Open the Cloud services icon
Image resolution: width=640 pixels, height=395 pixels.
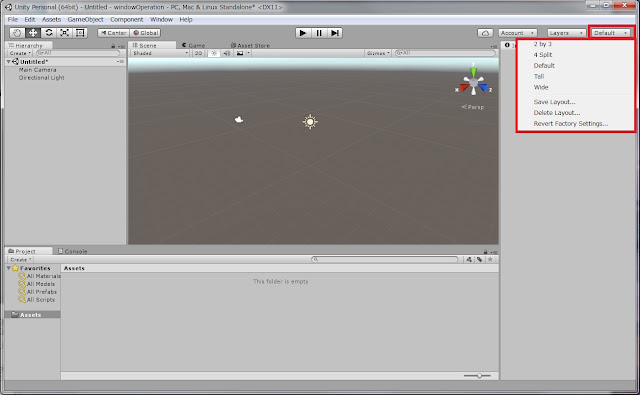(x=485, y=33)
